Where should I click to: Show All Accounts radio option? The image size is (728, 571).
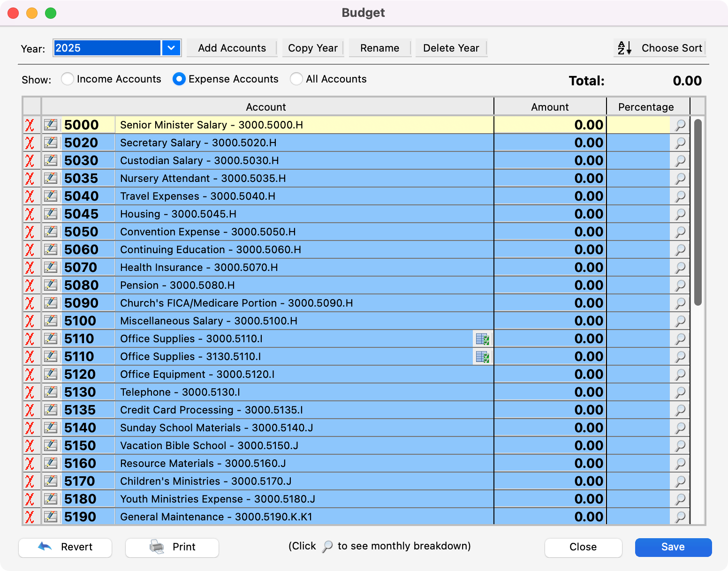[x=296, y=79]
